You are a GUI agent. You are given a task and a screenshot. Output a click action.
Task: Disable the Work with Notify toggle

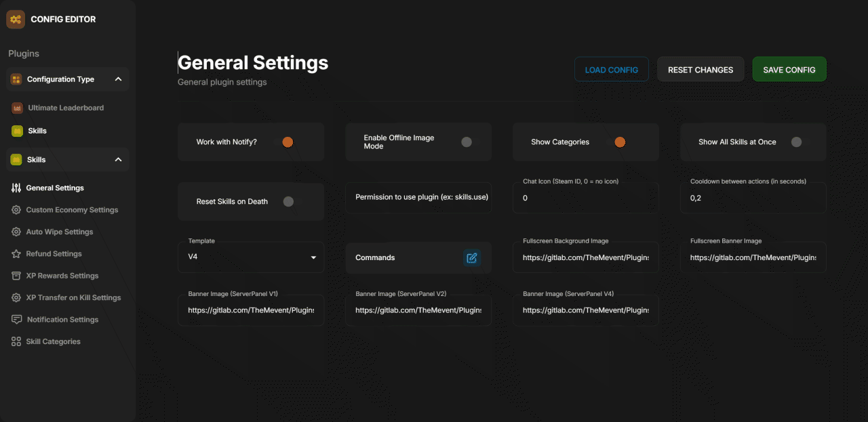[288, 142]
